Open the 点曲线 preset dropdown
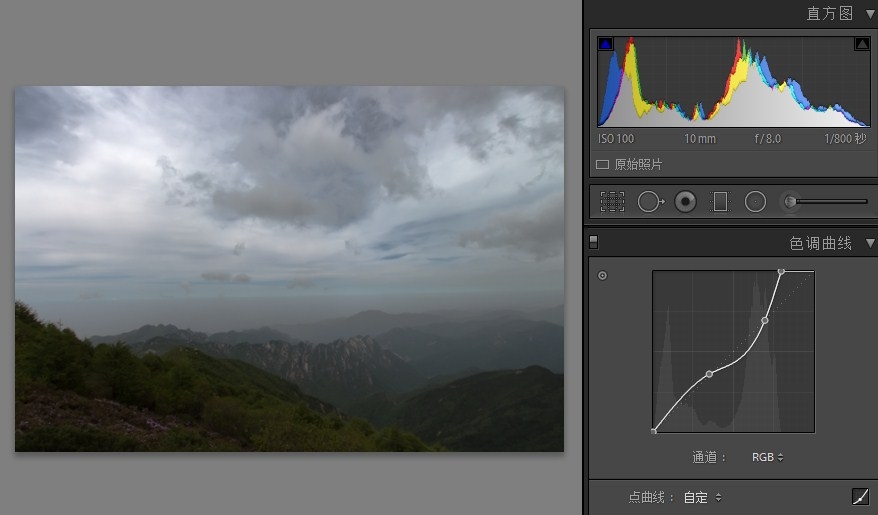This screenshot has width=878, height=515. pyautogui.click(x=702, y=497)
